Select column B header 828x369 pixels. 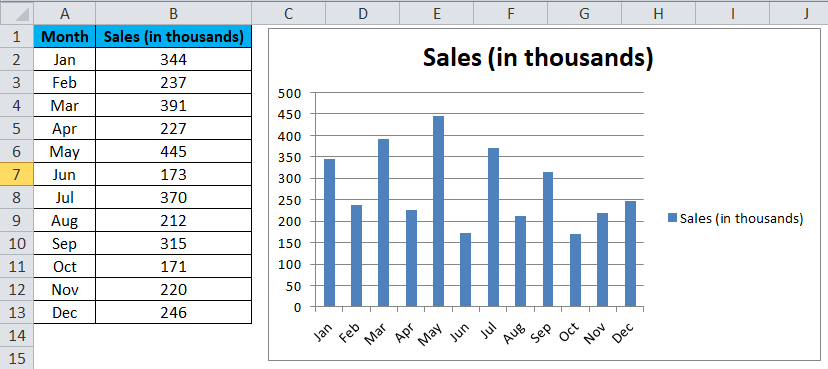pos(174,13)
